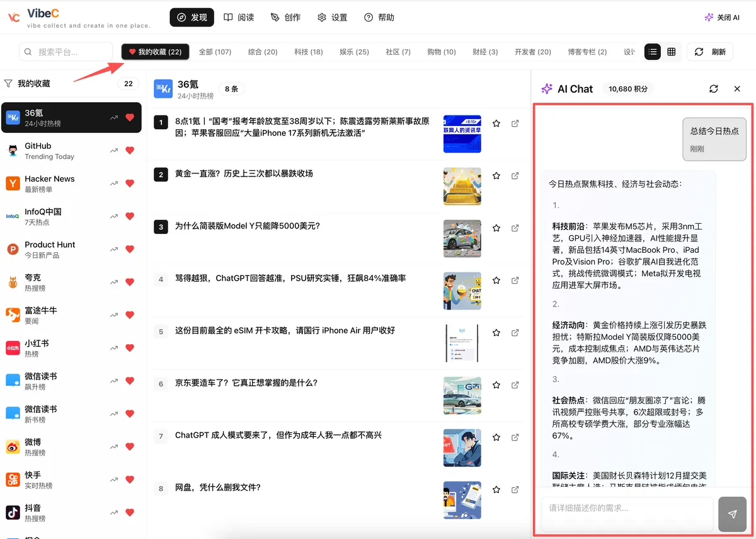The height and width of the screenshot is (539, 756).
Task: Open the 创作 navigation tab
Action: click(x=285, y=18)
